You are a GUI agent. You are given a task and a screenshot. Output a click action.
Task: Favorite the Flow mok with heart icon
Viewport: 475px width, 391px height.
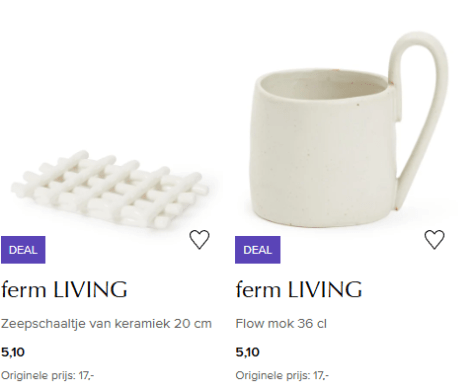pyautogui.click(x=434, y=239)
